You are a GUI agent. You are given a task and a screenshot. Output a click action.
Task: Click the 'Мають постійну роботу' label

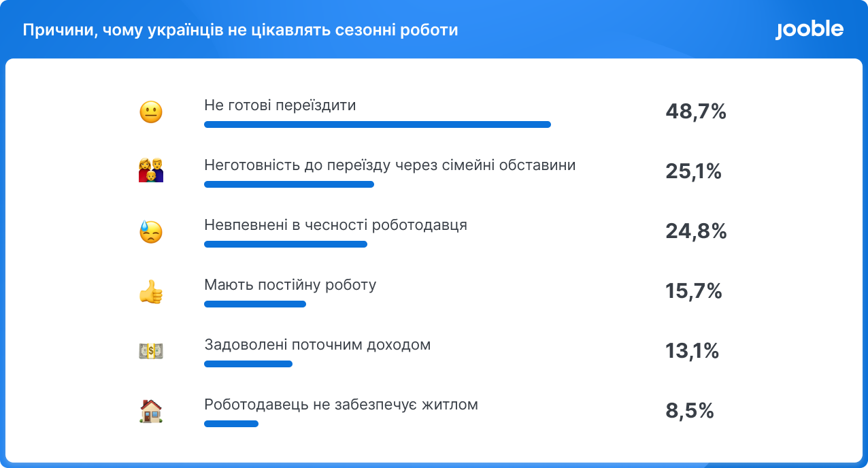coord(290,284)
